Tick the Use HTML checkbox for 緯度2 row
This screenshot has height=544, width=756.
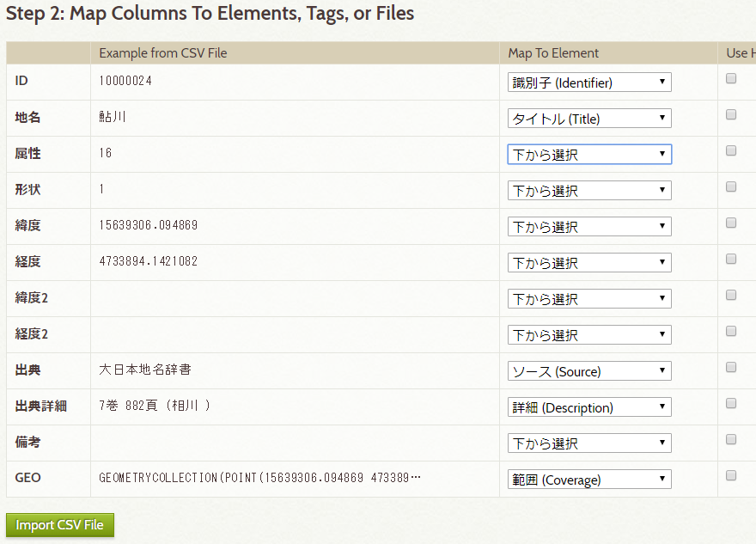[x=731, y=295]
